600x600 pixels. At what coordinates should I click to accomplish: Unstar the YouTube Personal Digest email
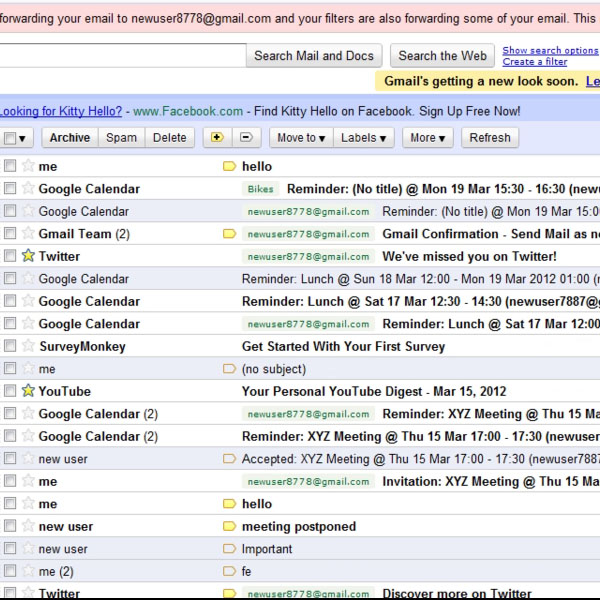pyautogui.click(x=28, y=391)
